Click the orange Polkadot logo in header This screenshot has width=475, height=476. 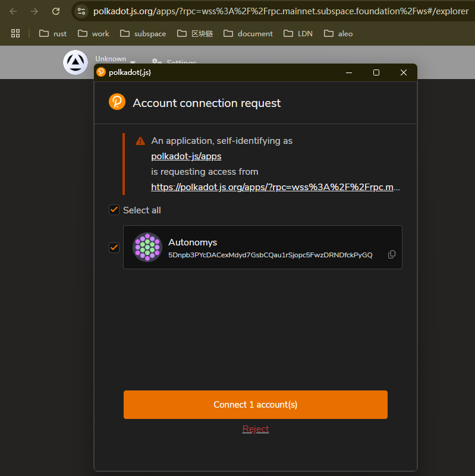117,102
